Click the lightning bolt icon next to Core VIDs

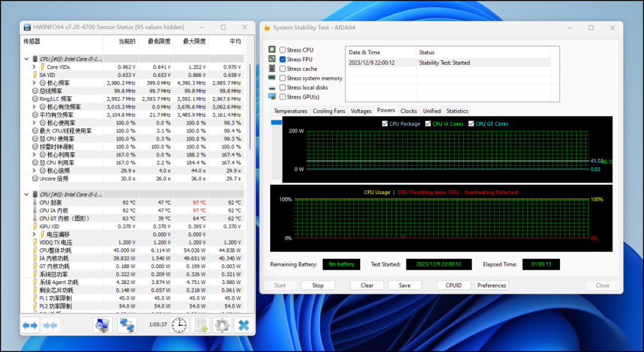click(x=42, y=67)
